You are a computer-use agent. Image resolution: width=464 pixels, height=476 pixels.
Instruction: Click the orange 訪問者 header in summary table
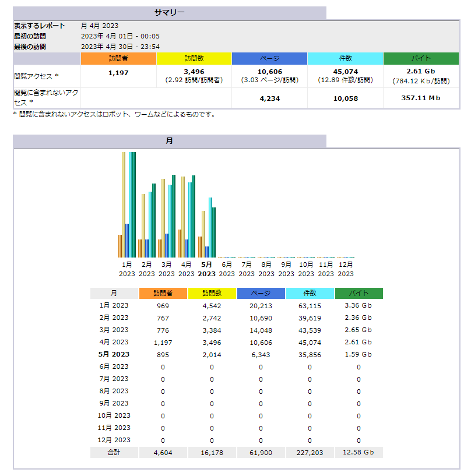118,58
